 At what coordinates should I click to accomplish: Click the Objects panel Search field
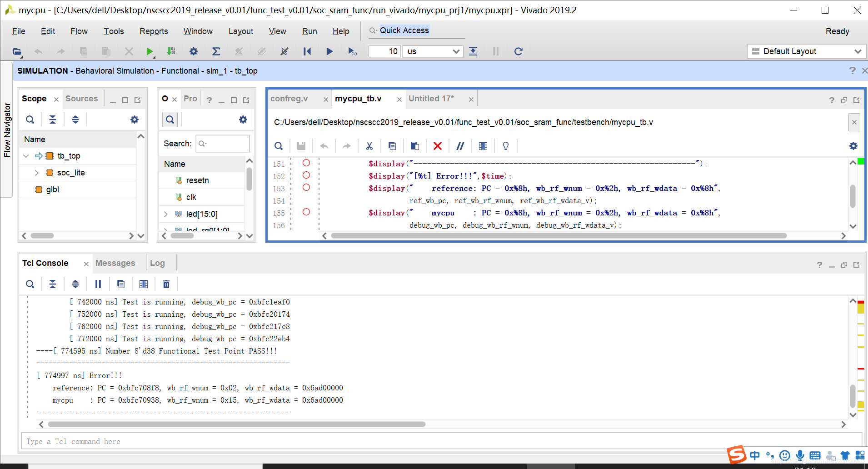(x=223, y=144)
